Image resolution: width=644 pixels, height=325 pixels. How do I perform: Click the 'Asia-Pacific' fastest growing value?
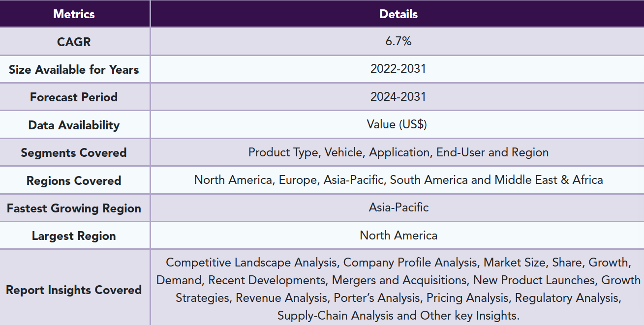tap(399, 207)
